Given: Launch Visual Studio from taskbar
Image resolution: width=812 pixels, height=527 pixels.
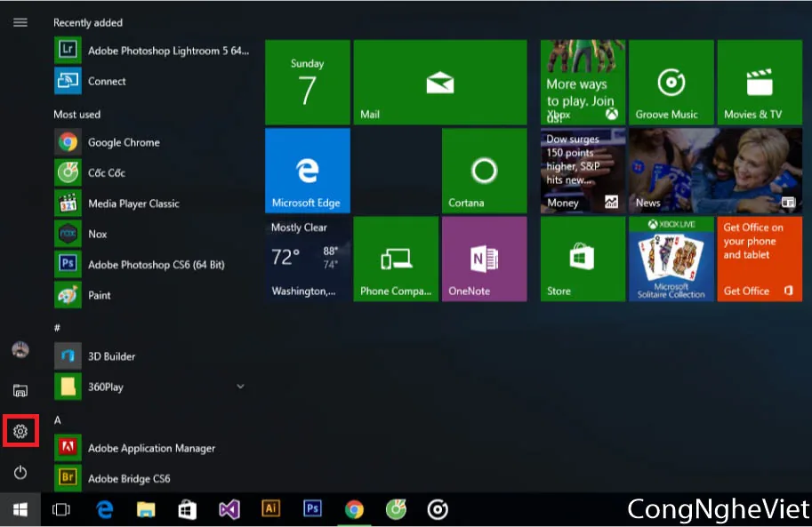Looking at the screenshot, I should pyautogui.click(x=229, y=509).
